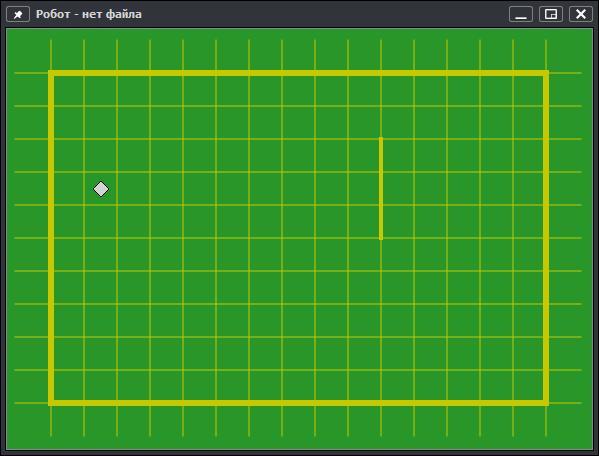Click the thick right border wall of the field
Screen dimensions: 599x456
coord(546,238)
